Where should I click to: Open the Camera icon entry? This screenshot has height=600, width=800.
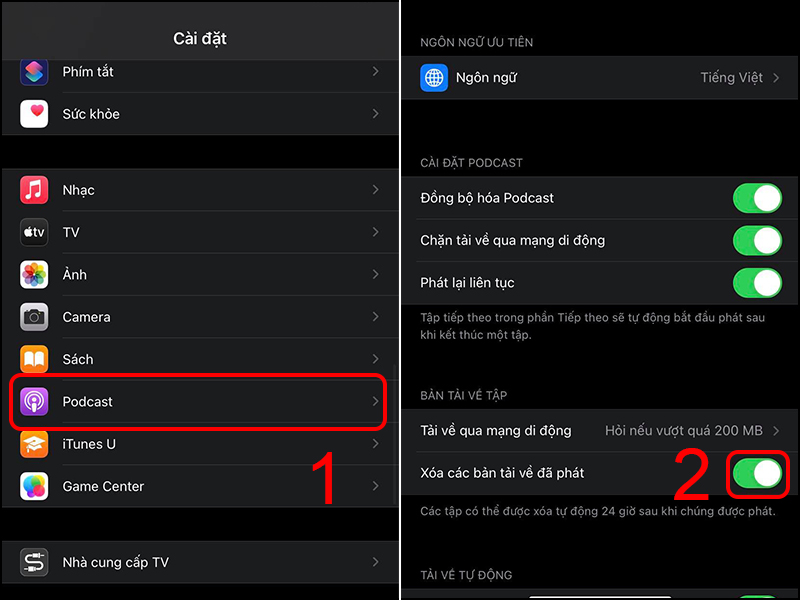coord(34,317)
